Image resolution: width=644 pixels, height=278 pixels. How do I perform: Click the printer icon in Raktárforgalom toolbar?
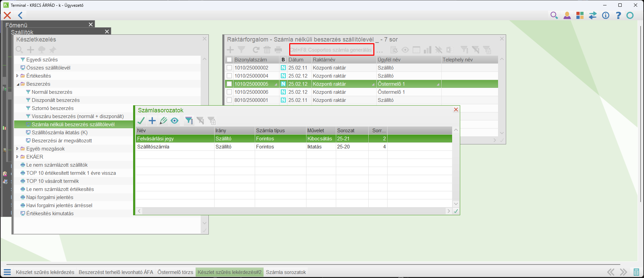[x=278, y=50]
